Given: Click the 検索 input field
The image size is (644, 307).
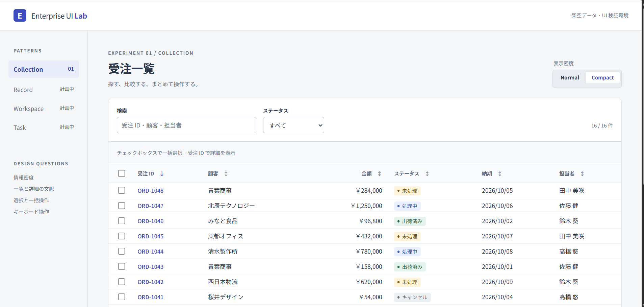Looking at the screenshot, I should (186, 125).
